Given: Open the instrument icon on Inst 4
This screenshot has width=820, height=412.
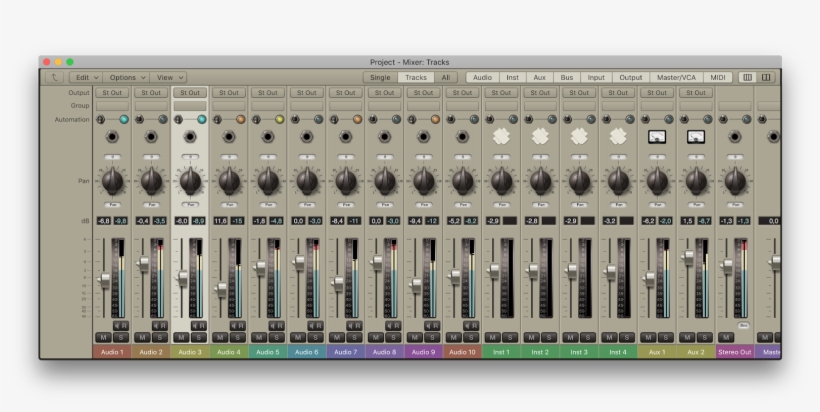Looking at the screenshot, I should [618, 137].
